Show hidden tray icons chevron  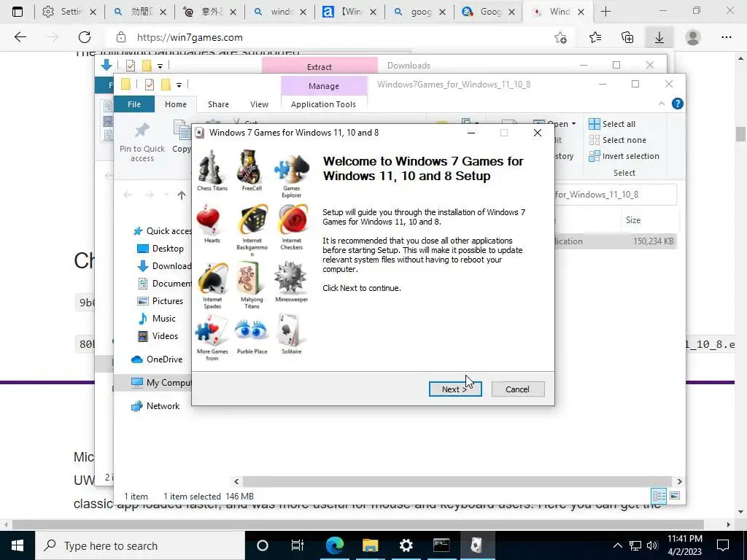[617, 545]
